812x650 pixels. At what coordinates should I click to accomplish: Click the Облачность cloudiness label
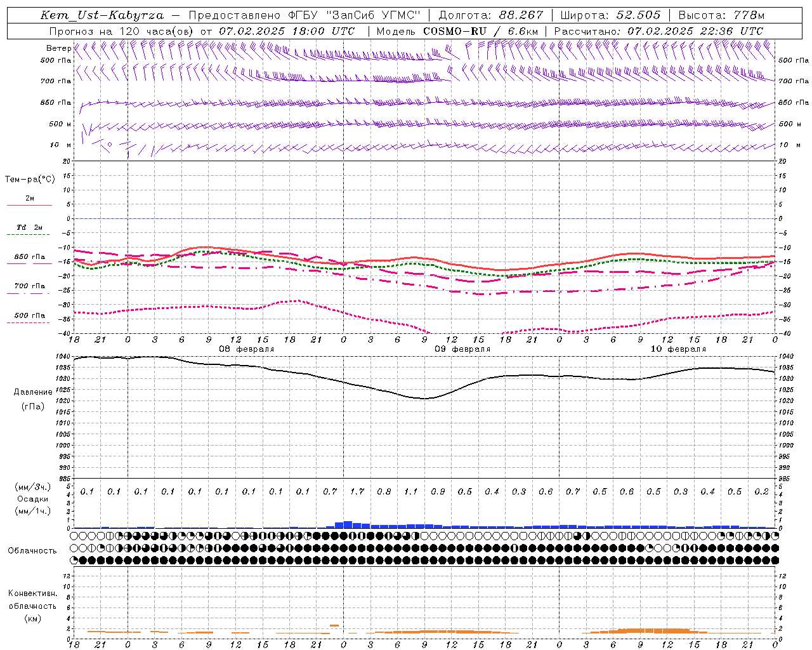[x=32, y=551]
